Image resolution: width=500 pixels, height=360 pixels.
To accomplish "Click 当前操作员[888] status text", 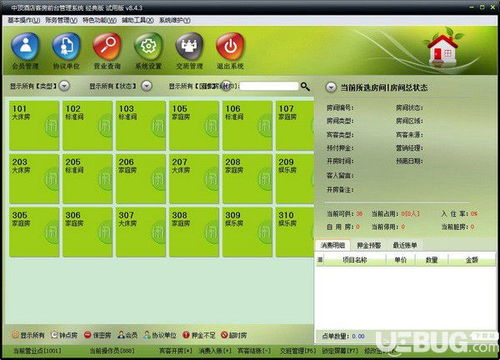I will tap(112, 351).
